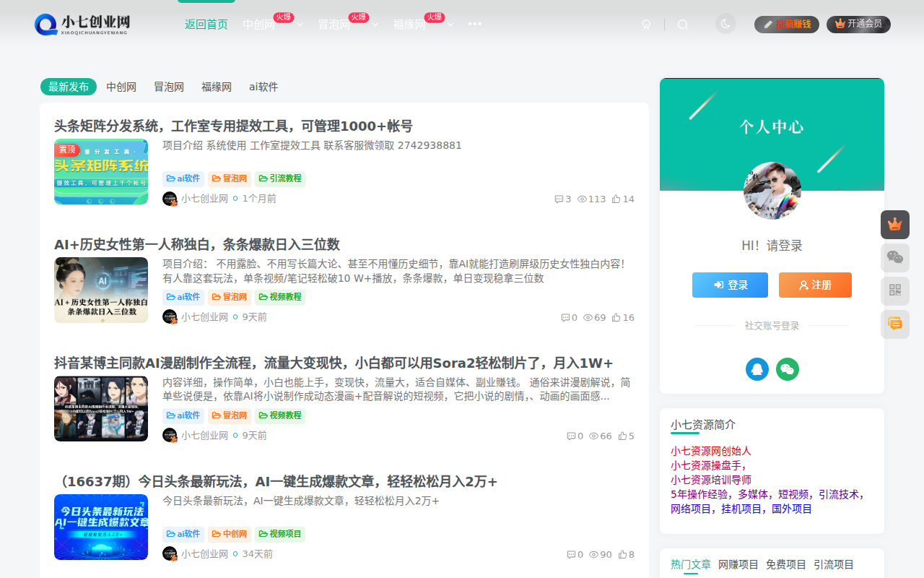Open the search icon in top bar
This screenshot has width=924, height=578.
[682, 24]
